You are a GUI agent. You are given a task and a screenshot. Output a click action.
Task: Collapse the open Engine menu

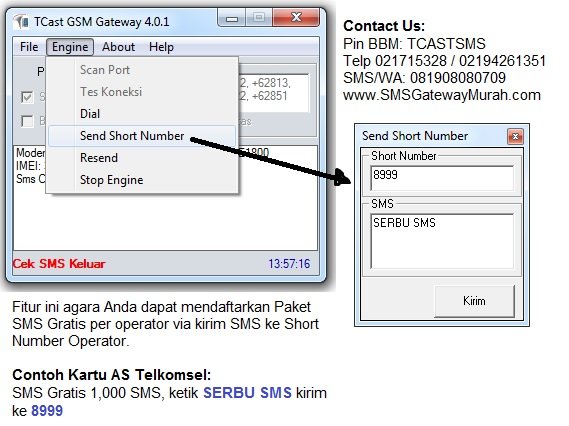[x=70, y=47]
